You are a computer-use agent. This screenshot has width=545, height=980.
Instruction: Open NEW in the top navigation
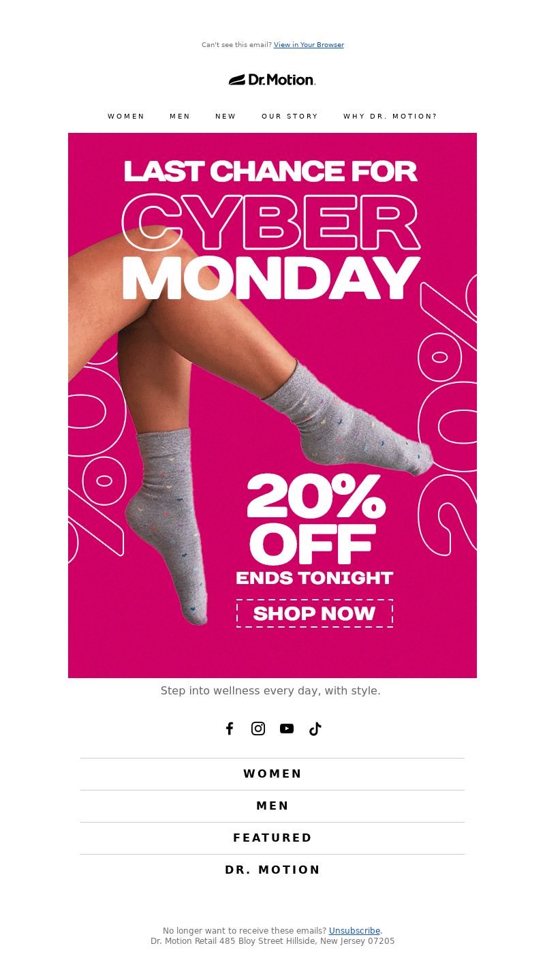click(x=225, y=117)
